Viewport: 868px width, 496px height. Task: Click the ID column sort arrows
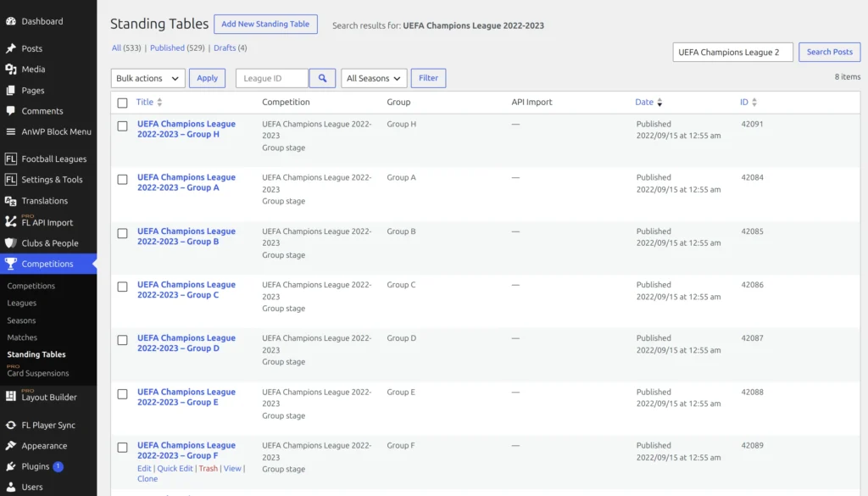754,102
